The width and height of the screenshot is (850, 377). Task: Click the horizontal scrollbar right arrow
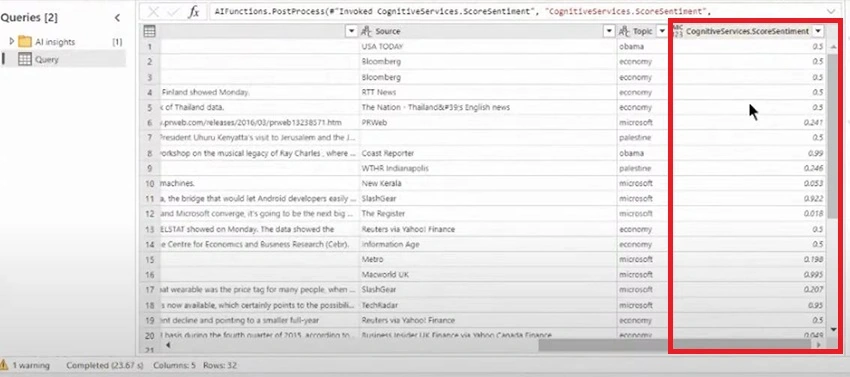coord(819,344)
